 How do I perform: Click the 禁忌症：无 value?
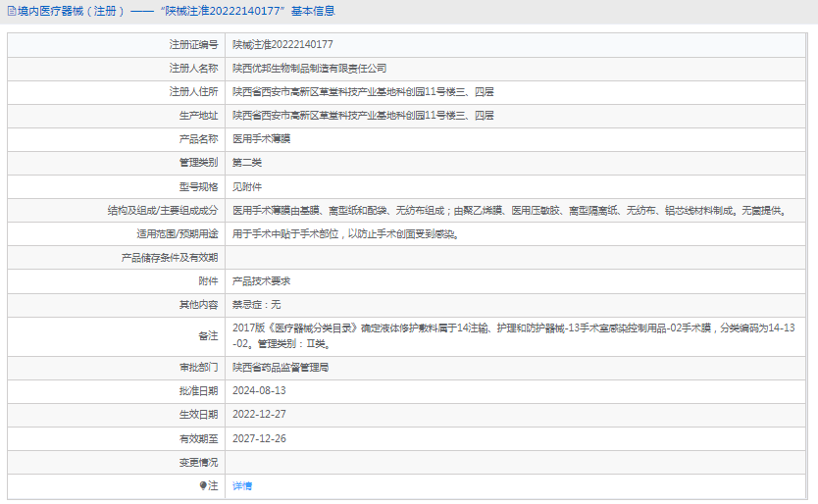[x=257, y=305]
